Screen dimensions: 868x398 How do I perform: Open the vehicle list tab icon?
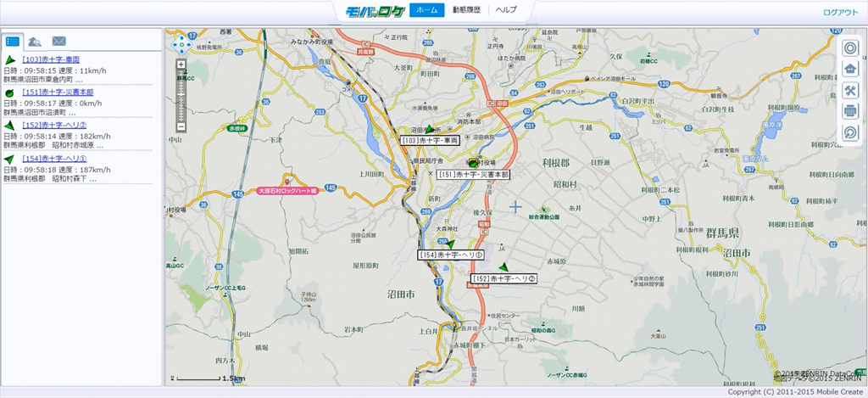[x=13, y=41]
